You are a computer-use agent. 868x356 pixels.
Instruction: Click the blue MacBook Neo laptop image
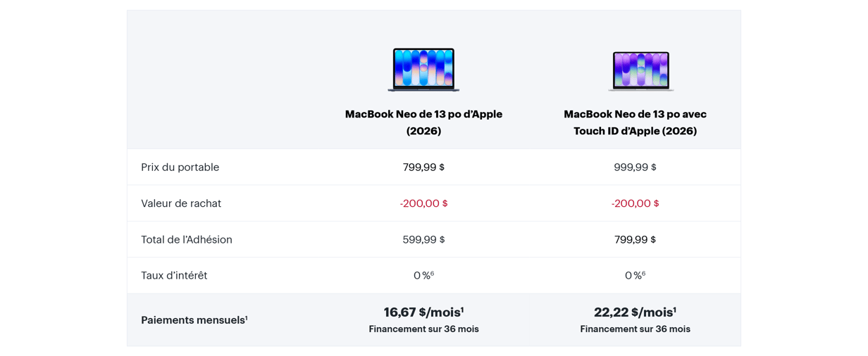423,69
